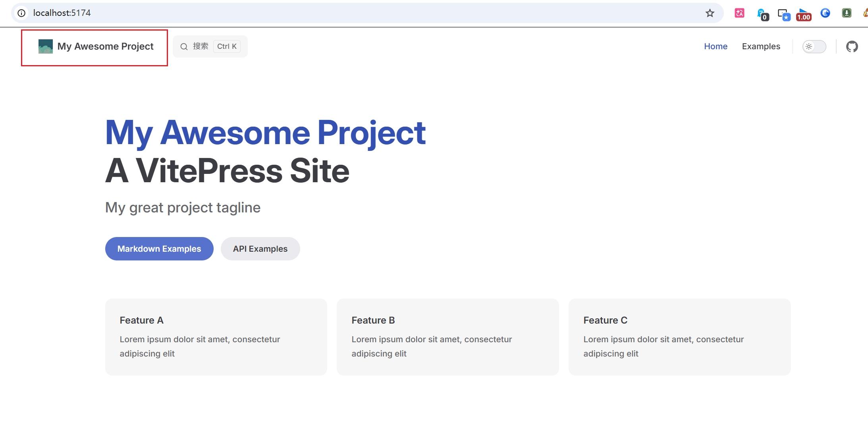868x426 pixels.
Task: Open the Ghostery ghost extension showing 0
Action: tap(762, 14)
